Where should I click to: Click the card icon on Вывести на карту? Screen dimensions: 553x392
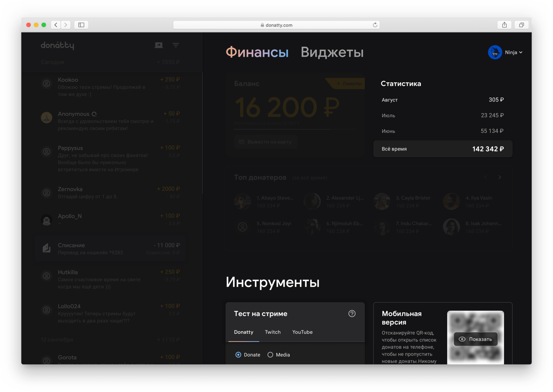(241, 142)
